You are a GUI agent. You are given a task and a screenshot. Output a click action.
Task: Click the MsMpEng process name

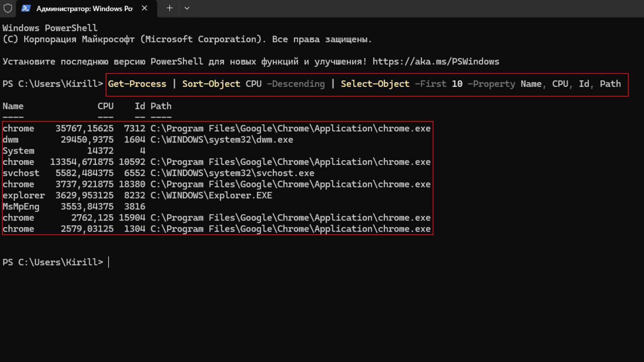[x=21, y=206]
